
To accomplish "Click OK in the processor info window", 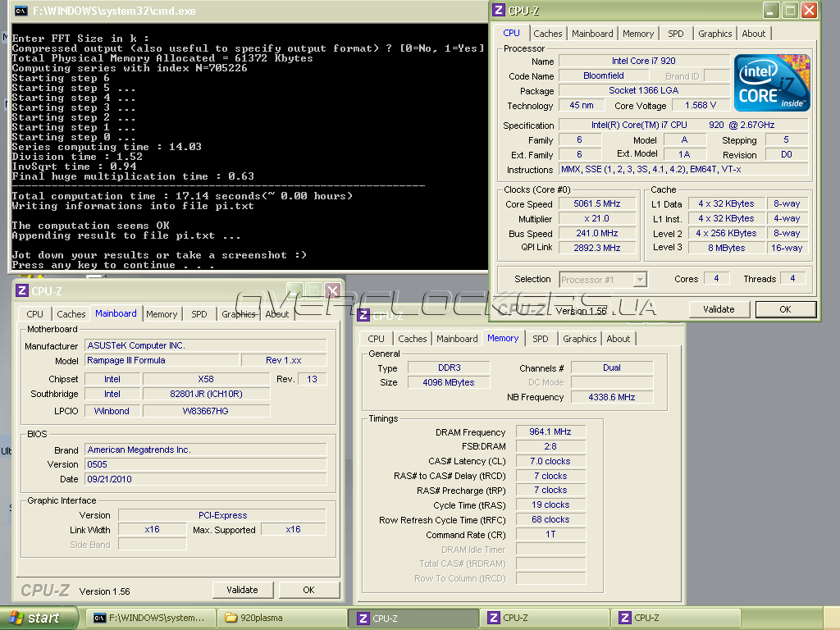I will [785, 309].
